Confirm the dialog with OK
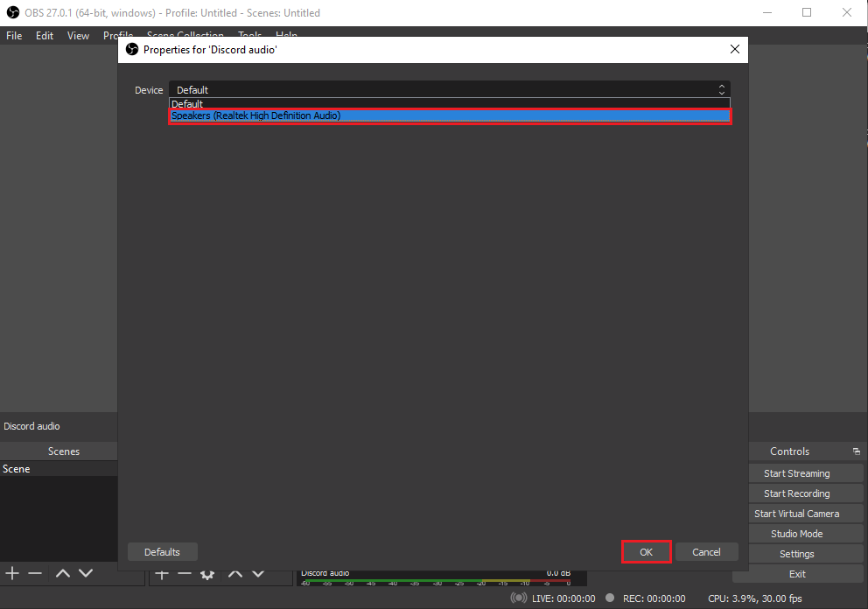The width and height of the screenshot is (868, 609). tap(646, 552)
